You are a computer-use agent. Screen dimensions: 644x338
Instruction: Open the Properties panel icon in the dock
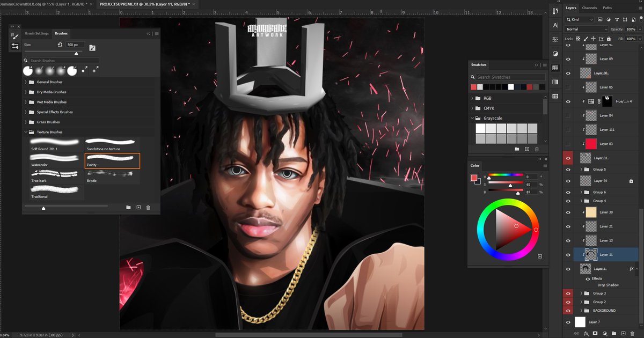555,40
